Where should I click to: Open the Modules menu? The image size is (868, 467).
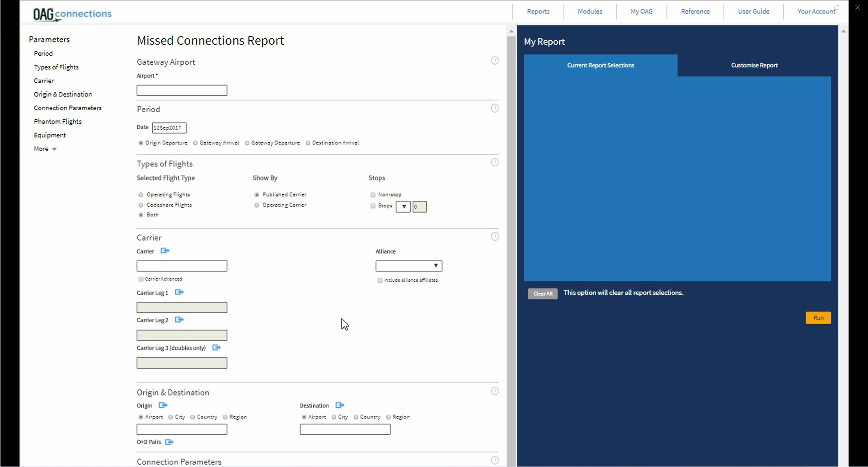pos(590,11)
